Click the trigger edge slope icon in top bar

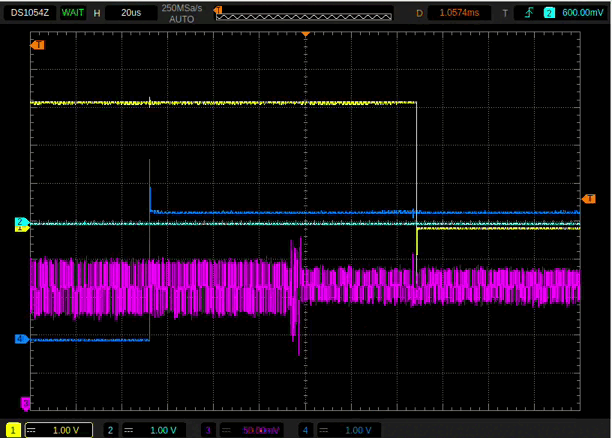pyautogui.click(x=528, y=13)
